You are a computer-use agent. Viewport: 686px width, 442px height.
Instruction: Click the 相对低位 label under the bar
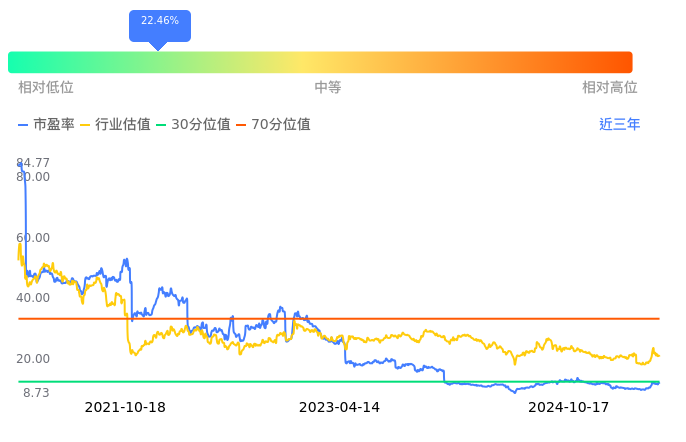tap(46, 88)
